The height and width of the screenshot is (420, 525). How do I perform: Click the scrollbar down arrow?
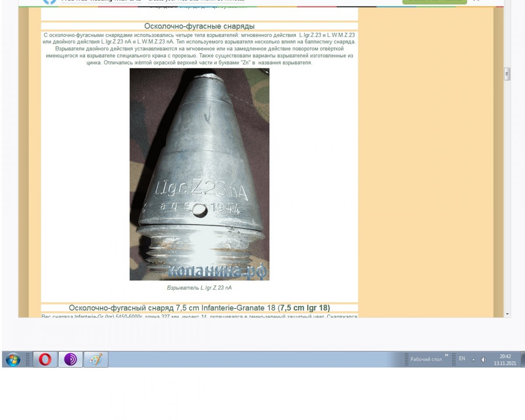coord(507,314)
